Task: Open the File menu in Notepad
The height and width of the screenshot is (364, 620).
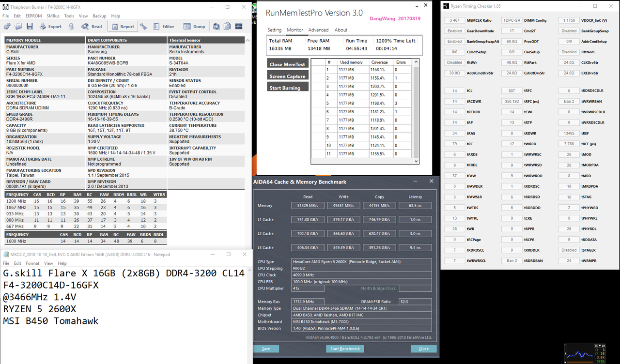Action: click(x=6, y=263)
